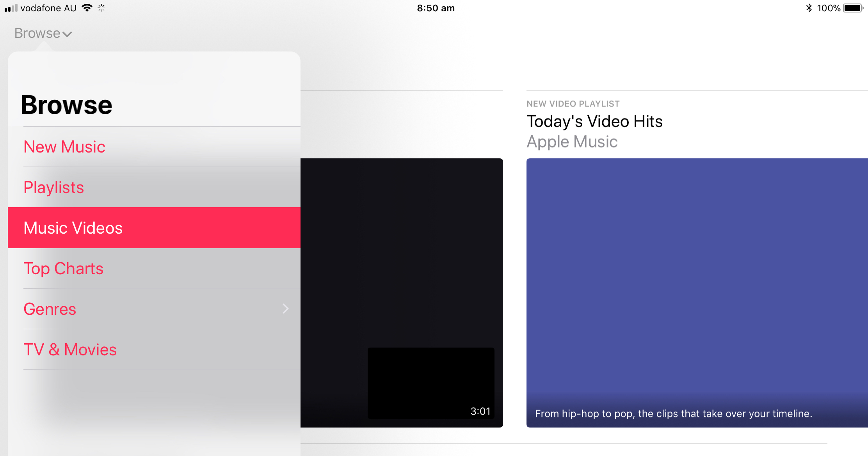Tap the 8:50 am clock
The image size is (868, 456).
point(436,8)
